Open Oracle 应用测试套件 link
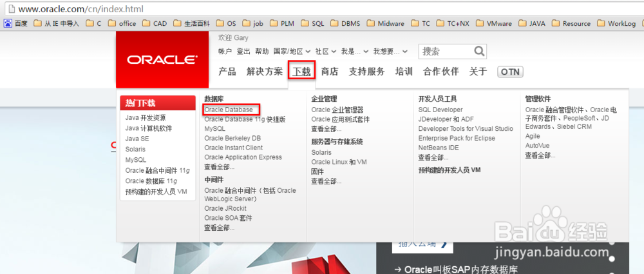Image resolution: width=644 pixels, height=274 pixels. coord(341,119)
